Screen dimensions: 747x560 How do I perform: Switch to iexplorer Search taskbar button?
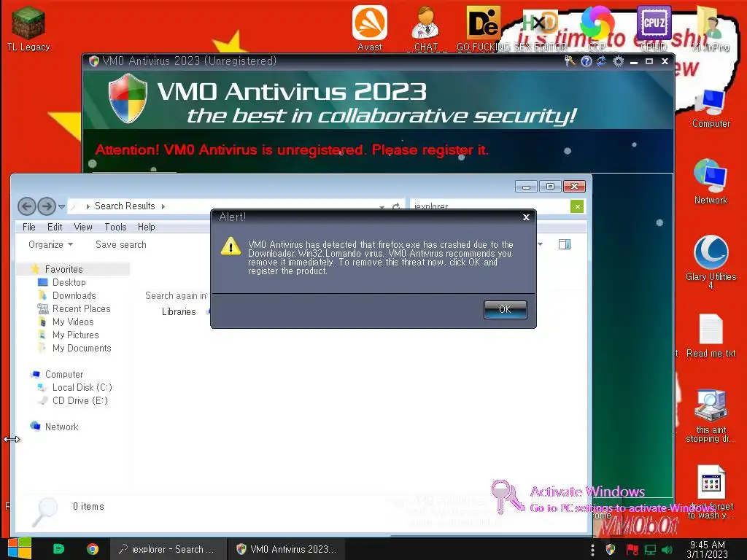click(x=167, y=549)
